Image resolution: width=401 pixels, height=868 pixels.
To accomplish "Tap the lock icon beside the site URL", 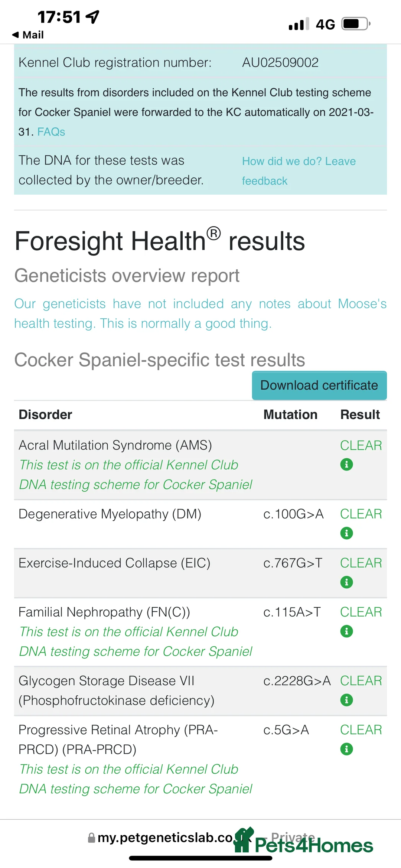I will point(91,838).
